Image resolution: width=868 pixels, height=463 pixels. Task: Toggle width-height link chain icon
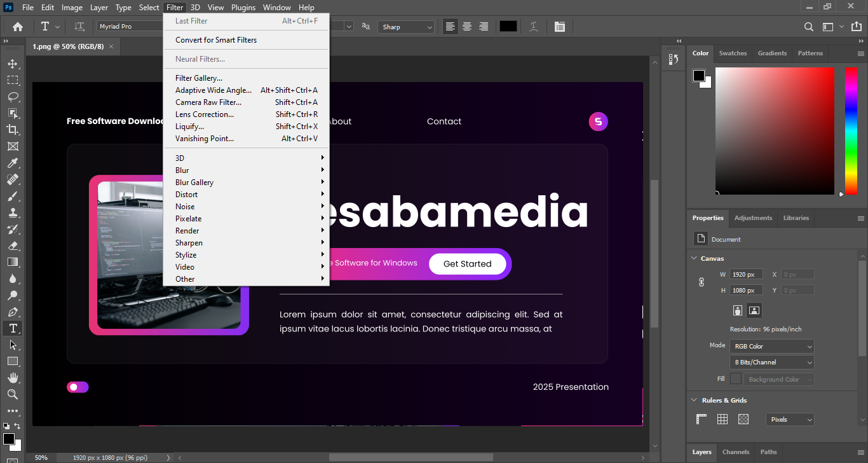[702, 282]
